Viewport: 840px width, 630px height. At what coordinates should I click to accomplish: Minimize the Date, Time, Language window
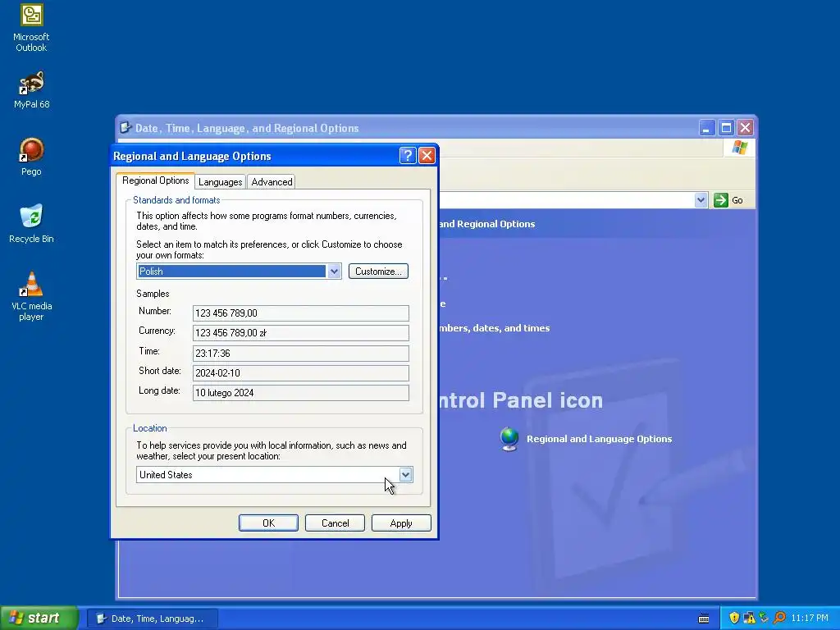point(706,127)
